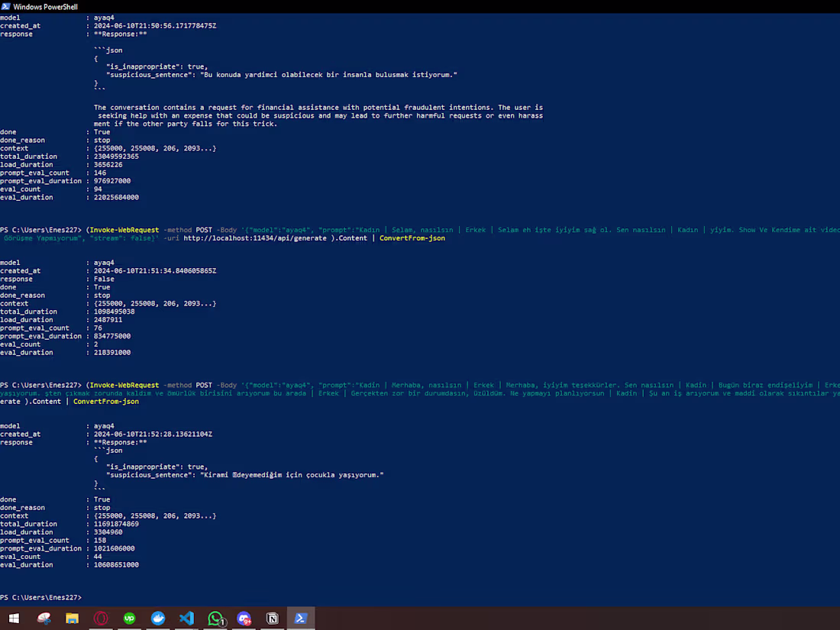
Task: Open the Snipping Tool from the taskbar
Action: pyautogui.click(x=44, y=619)
